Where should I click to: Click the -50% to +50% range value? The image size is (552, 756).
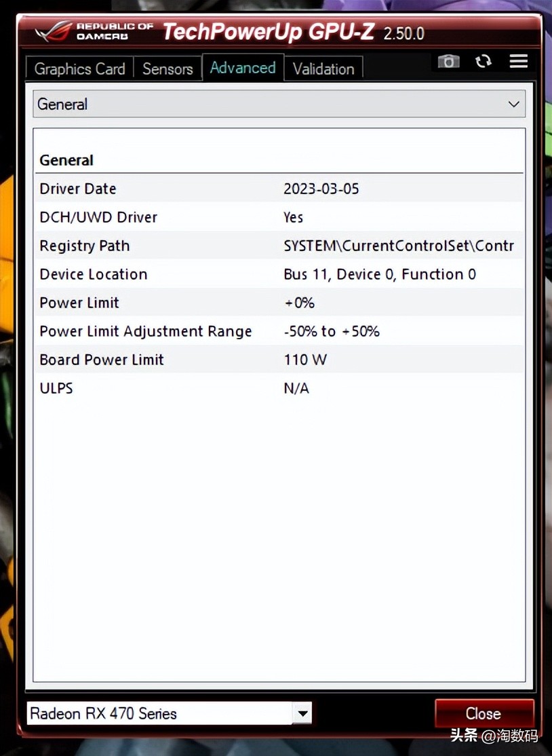pos(332,331)
